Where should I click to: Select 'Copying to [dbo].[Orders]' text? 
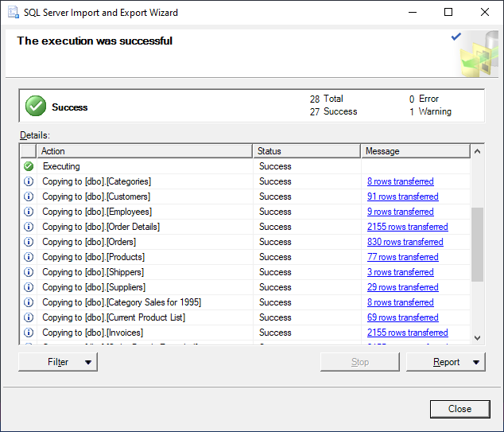tap(89, 242)
